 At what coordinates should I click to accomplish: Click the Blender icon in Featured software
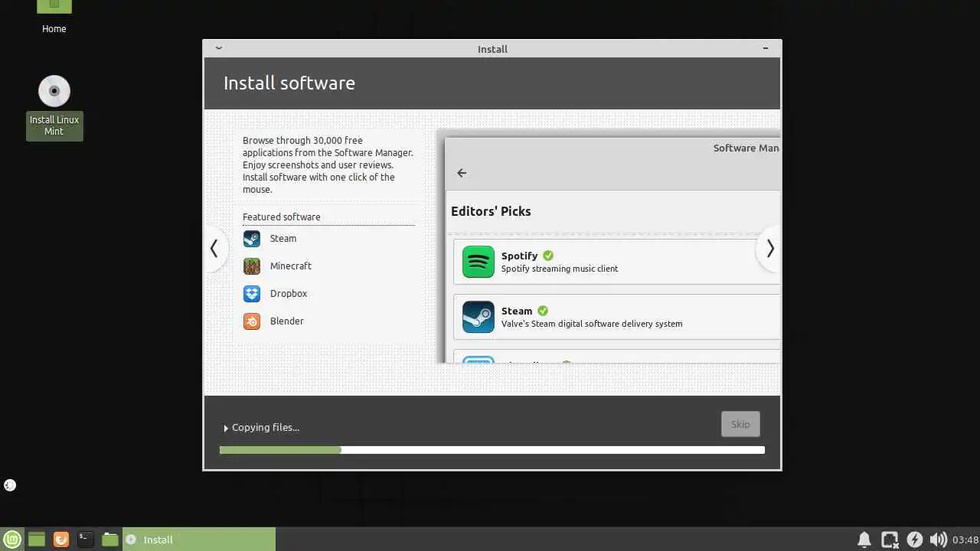[252, 321]
